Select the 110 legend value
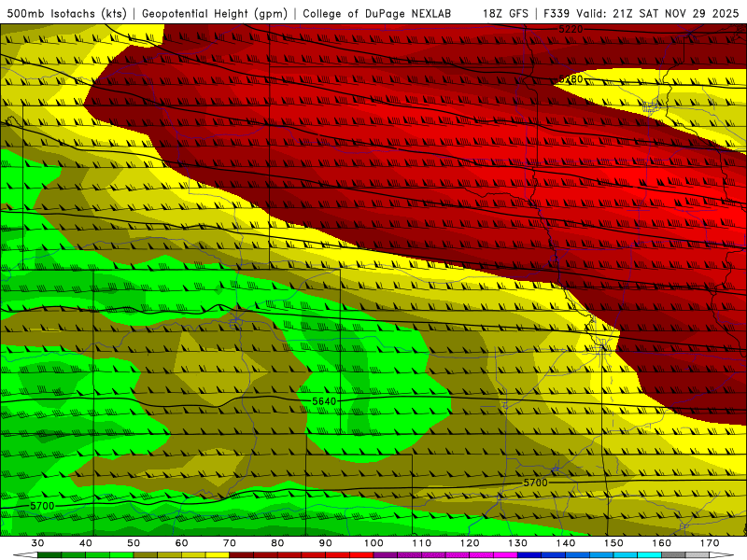Screen dimensions: 747x560 pyautogui.click(x=422, y=543)
